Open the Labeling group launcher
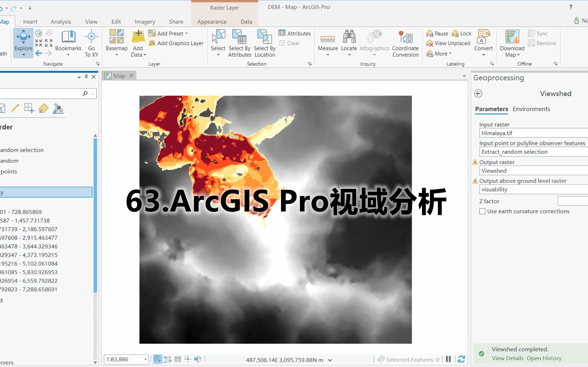This screenshot has height=367, width=588. [x=492, y=64]
